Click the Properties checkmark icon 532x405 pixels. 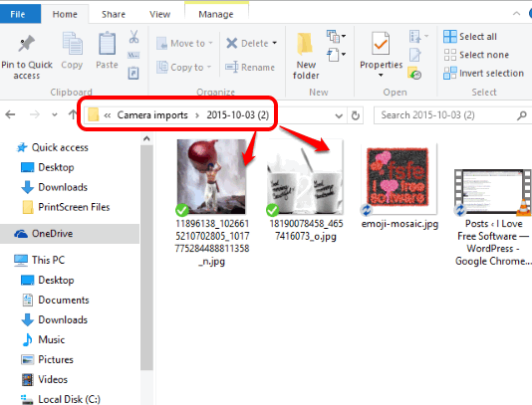[x=381, y=44]
